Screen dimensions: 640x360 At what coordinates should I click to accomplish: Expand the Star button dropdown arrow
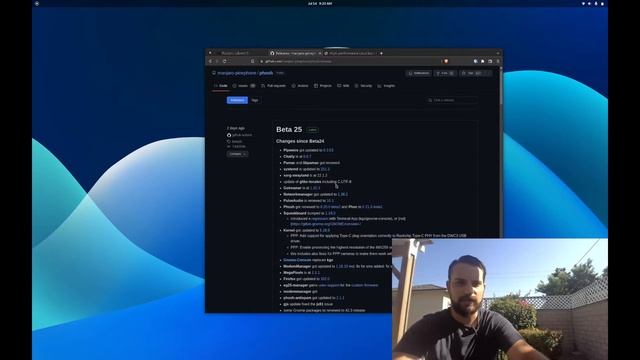click(489, 73)
